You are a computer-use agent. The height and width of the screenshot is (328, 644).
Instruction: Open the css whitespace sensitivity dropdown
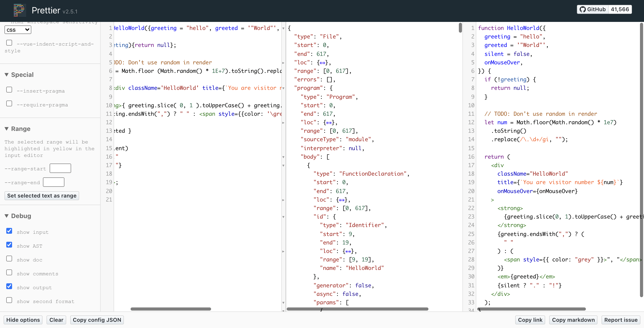pyautogui.click(x=18, y=30)
